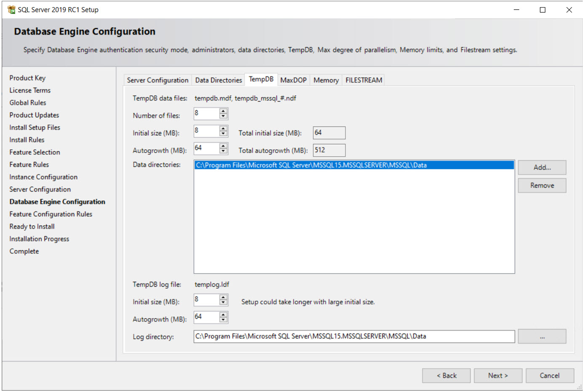Image resolution: width=584 pixels, height=392 pixels.
Task: Remove the selected data directory
Action: (542, 185)
